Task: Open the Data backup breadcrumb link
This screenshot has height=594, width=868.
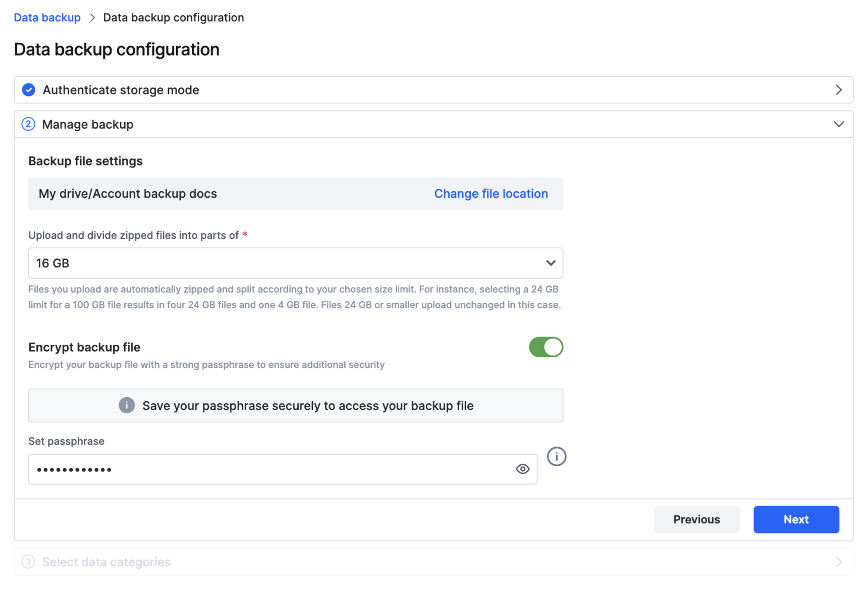Action: tap(47, 18)
